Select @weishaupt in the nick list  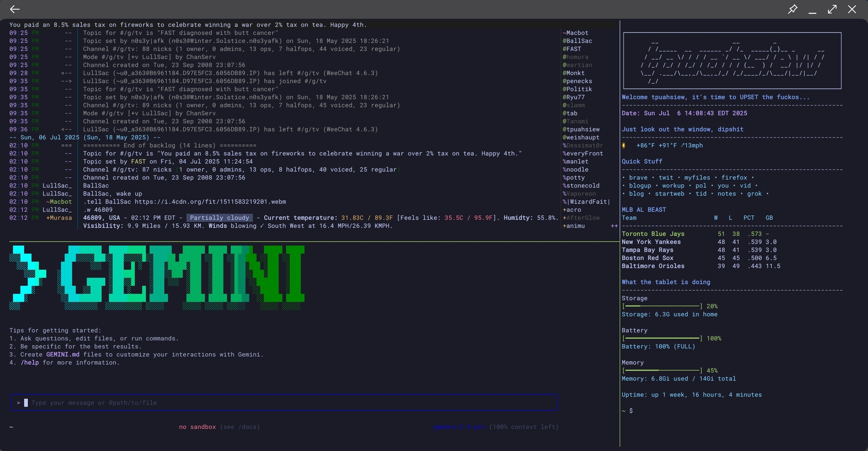tap(581, 138)
